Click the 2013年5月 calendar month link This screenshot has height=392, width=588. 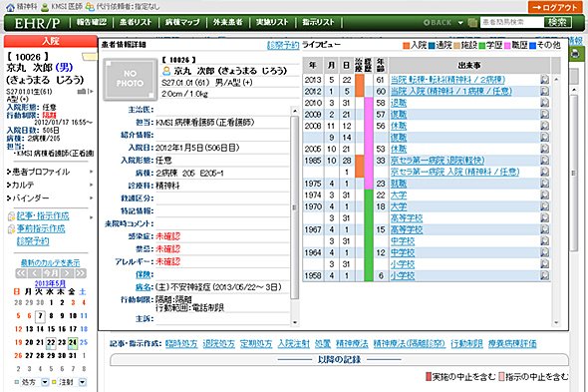[50, 283]
